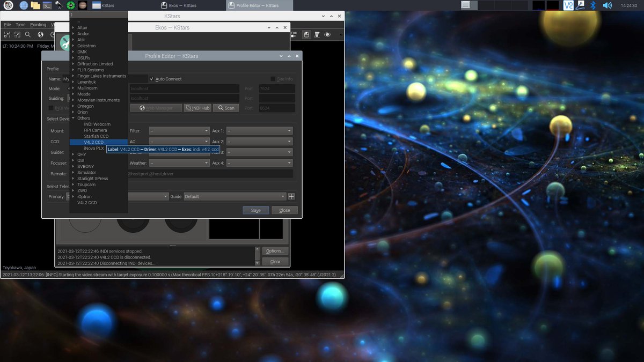The width and height of the screenshot is (644, 362).
Task: Open the file manager folder icon
Action: 35,5
